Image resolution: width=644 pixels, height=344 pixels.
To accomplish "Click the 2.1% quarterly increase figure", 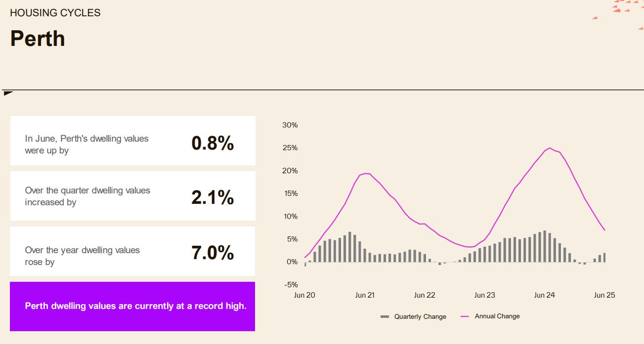I will [213, 197].
